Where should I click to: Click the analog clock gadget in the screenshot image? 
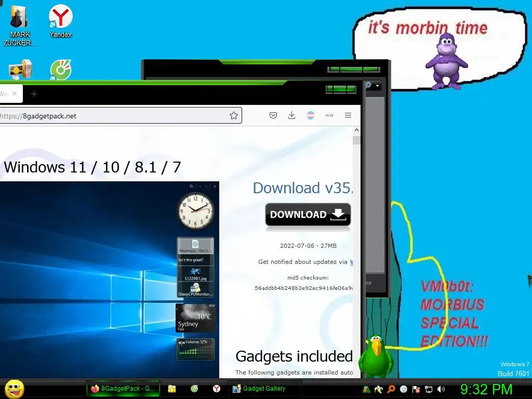click(195, 211)
